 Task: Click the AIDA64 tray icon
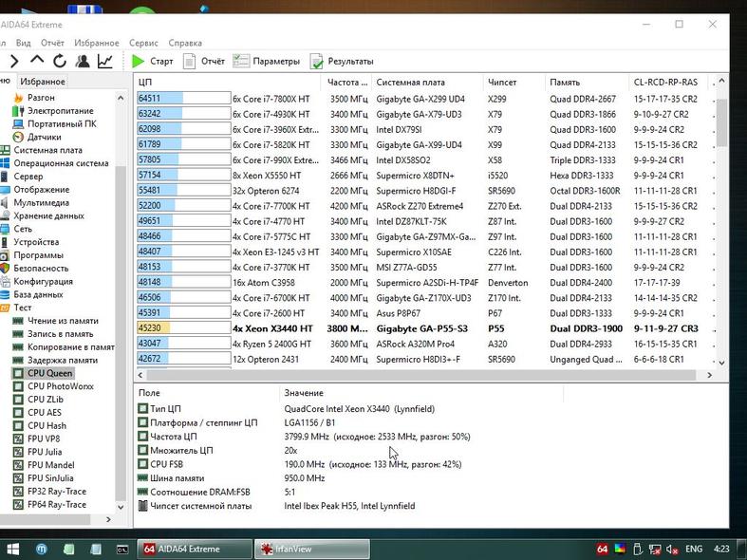[602, 549]
